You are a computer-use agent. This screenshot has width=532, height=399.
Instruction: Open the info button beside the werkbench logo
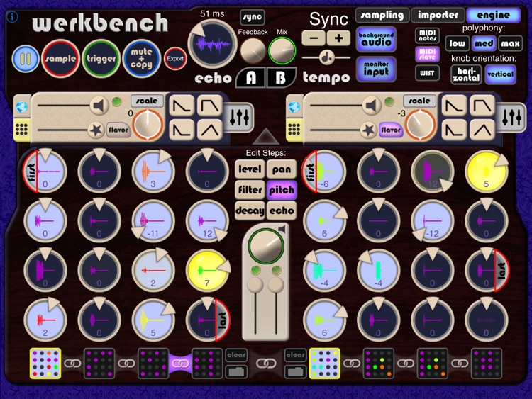point(13,16)
